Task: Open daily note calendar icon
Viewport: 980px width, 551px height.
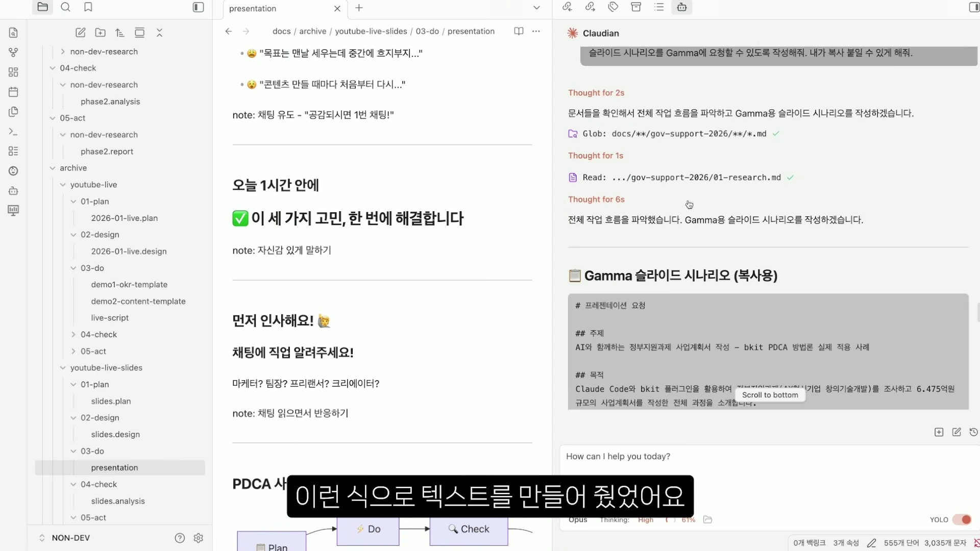Action: coord(13,92)
